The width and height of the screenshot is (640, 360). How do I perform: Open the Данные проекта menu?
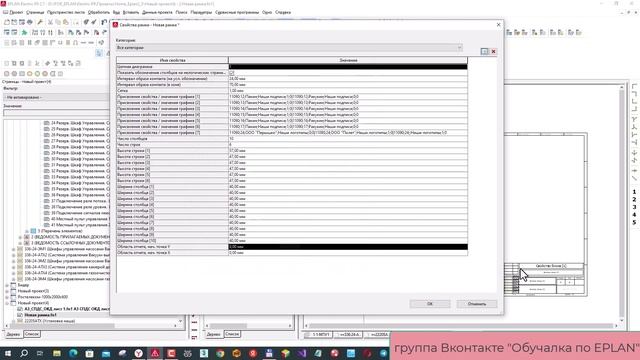tap(158, 12)
